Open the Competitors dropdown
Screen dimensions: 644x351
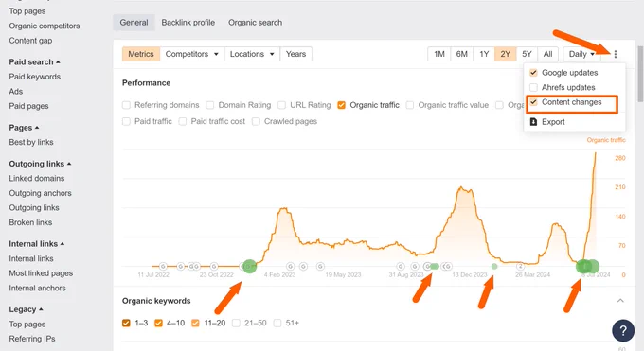pyautogui.click(x=192, y=54)
